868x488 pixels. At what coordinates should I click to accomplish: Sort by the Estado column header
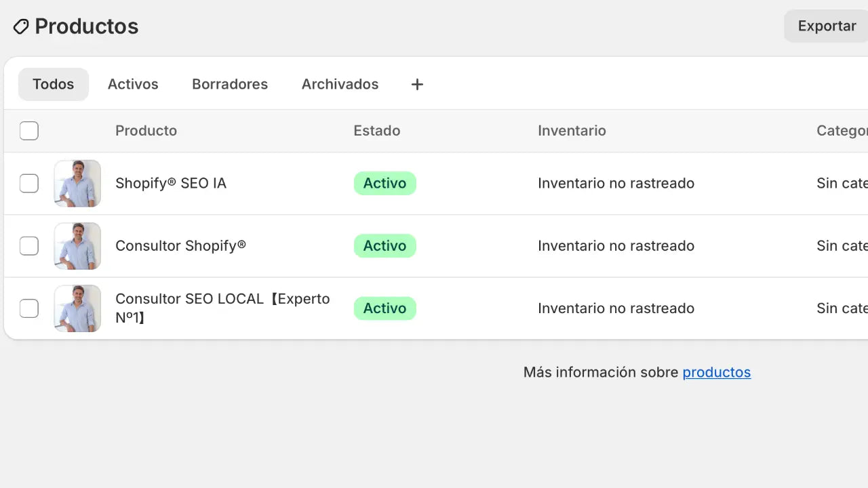pyautogui.click(x=376, y=130)
